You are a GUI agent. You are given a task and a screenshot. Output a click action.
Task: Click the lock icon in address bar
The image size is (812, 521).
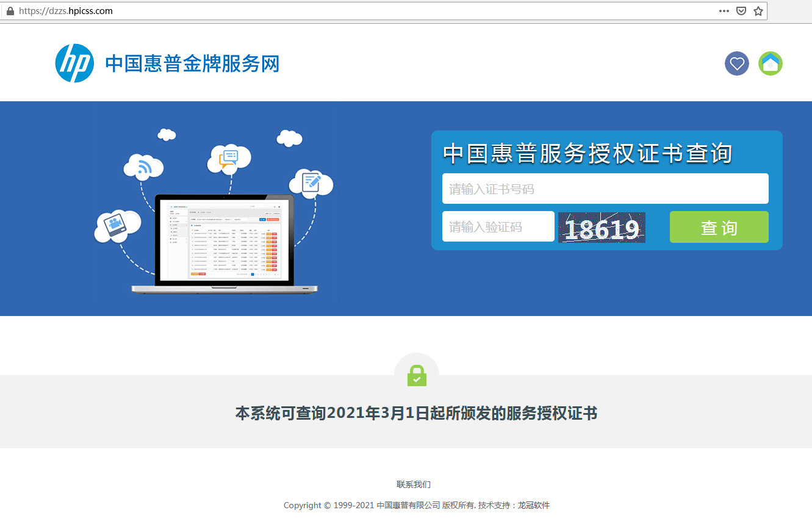[x=10, y=11]
